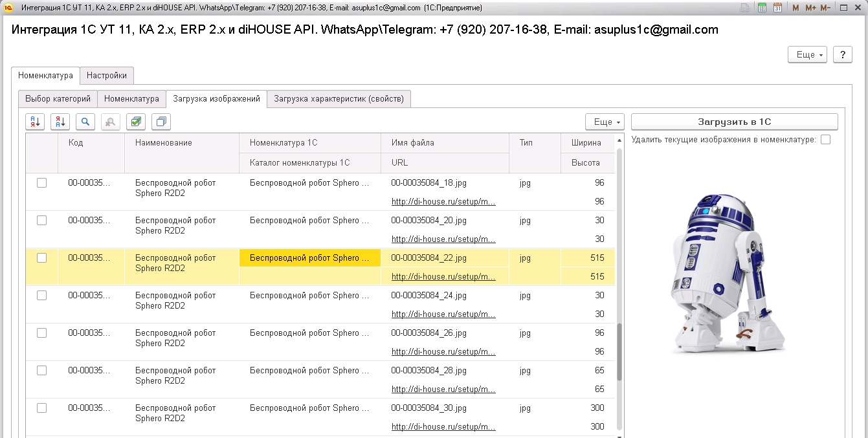Tick checkbox for file 00-00035084_22.jpg
Screen dimensions: 868x438
[x=41, y=258]
